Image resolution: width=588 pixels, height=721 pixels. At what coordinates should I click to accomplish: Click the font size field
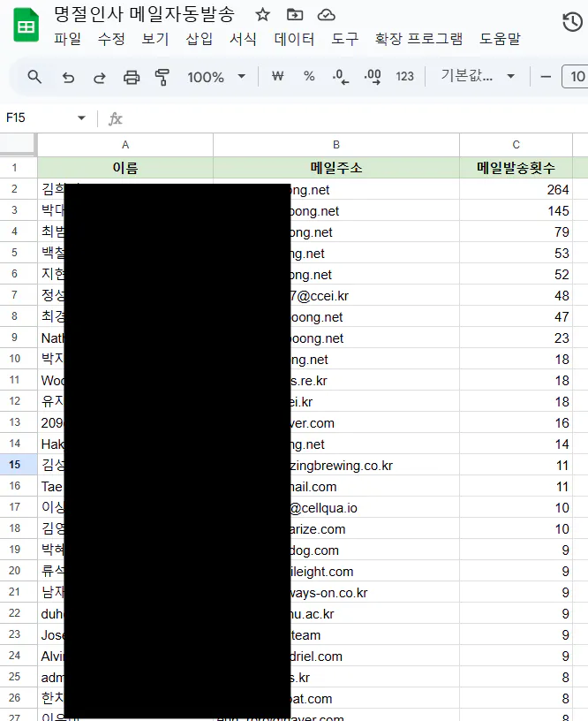point(575,76)
